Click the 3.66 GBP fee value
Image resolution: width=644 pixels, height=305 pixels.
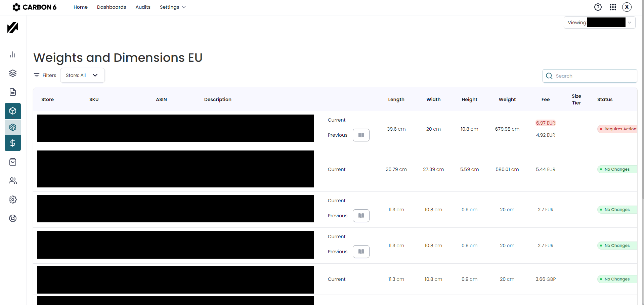pyautogui.click(x=546, y=279)
